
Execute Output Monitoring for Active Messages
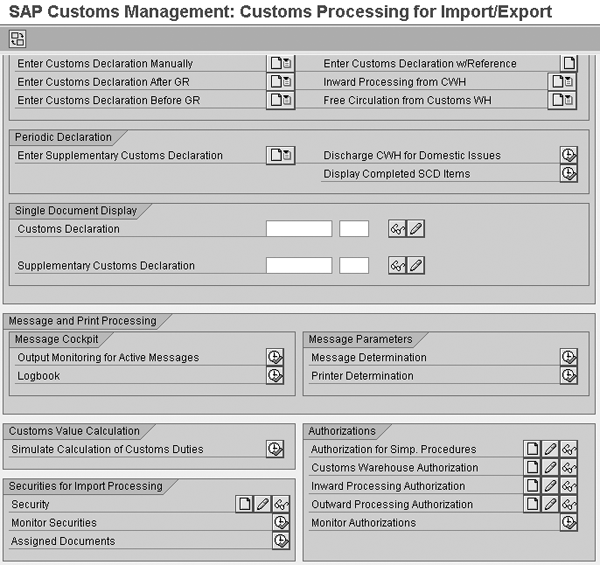275,357
